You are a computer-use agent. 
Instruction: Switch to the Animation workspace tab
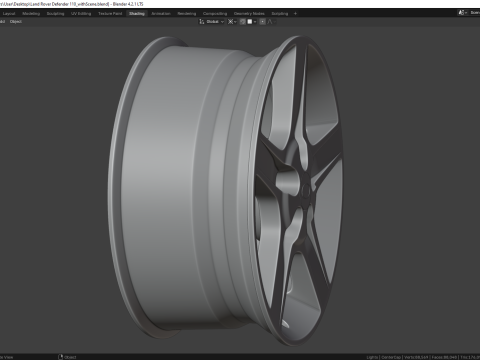tap(161, 14)
